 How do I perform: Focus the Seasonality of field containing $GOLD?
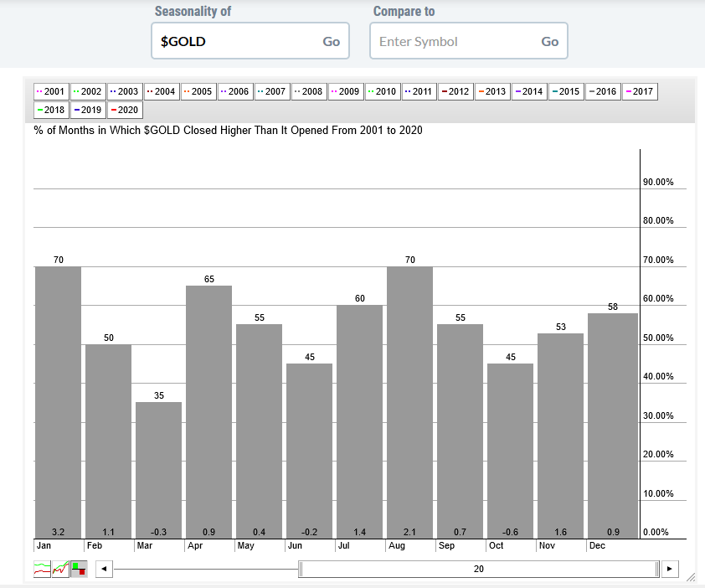coord(250,41)
